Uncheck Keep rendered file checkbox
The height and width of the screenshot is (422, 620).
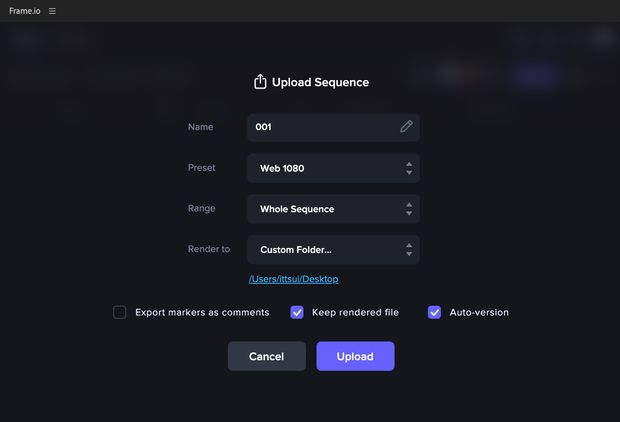[x=297, y=312]
